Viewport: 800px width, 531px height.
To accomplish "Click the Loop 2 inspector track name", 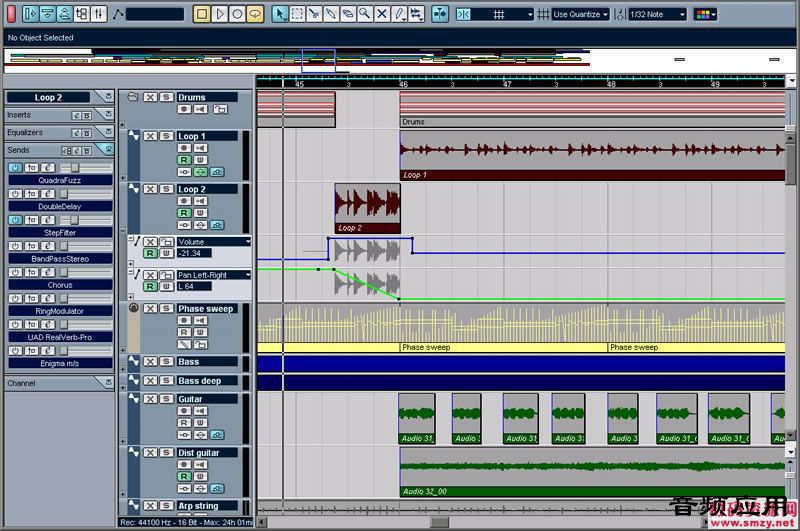I will (x=48, y=97).
